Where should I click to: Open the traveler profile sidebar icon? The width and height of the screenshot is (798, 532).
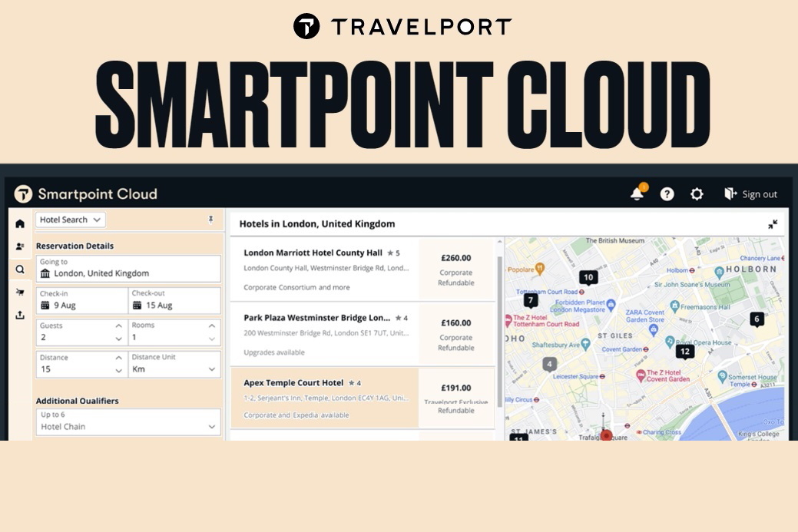[x=20, y=246]
